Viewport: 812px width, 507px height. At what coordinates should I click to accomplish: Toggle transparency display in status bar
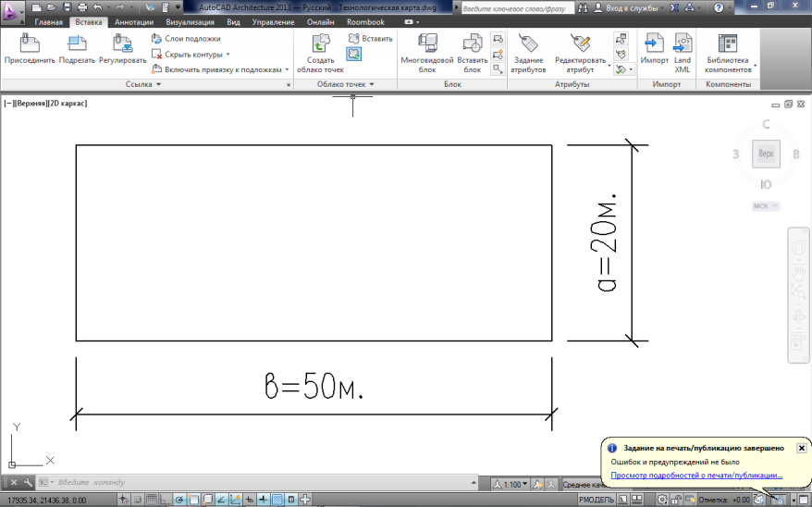[277, 500]
